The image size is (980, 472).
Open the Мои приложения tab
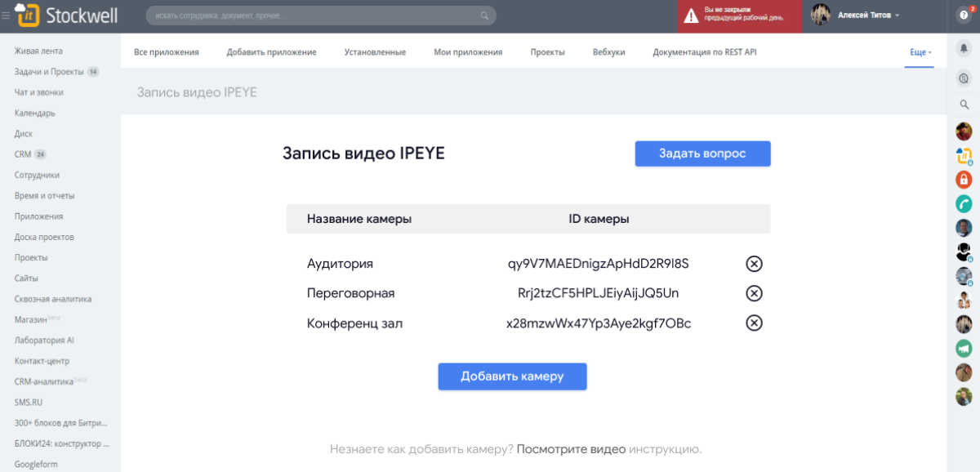coord(468,52)
